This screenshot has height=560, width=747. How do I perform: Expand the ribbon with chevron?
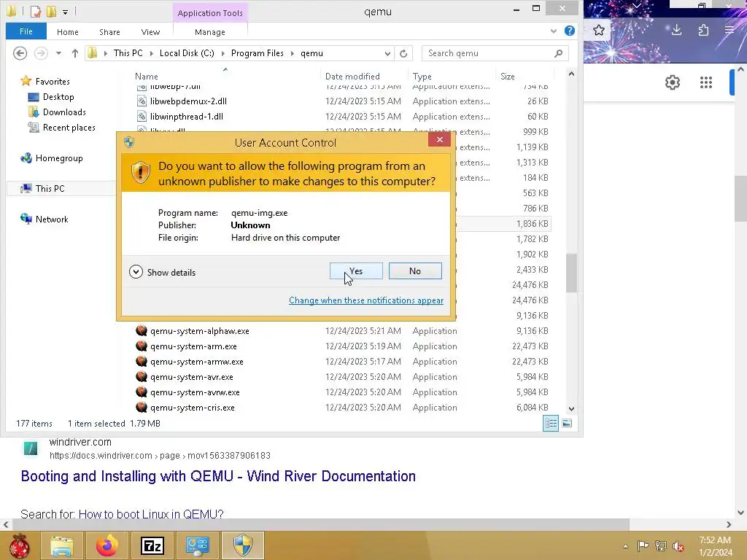pos(554,31)
